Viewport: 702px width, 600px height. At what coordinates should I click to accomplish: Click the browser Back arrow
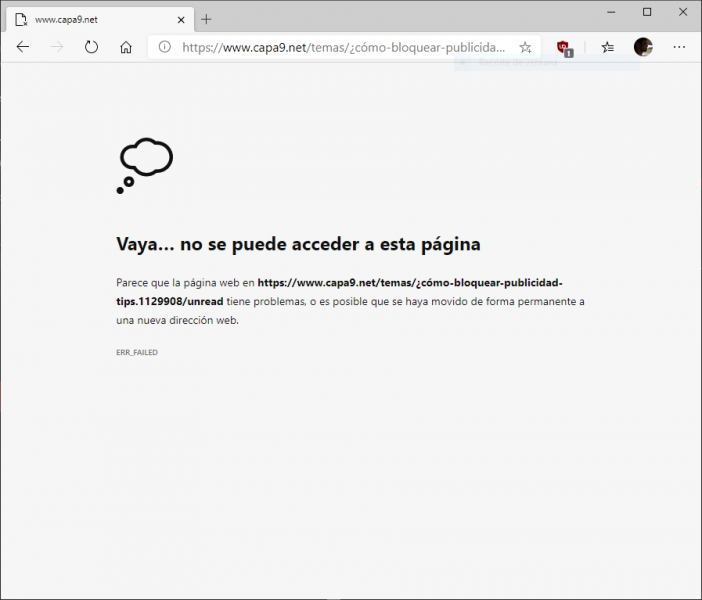click(x=23, y=47)
